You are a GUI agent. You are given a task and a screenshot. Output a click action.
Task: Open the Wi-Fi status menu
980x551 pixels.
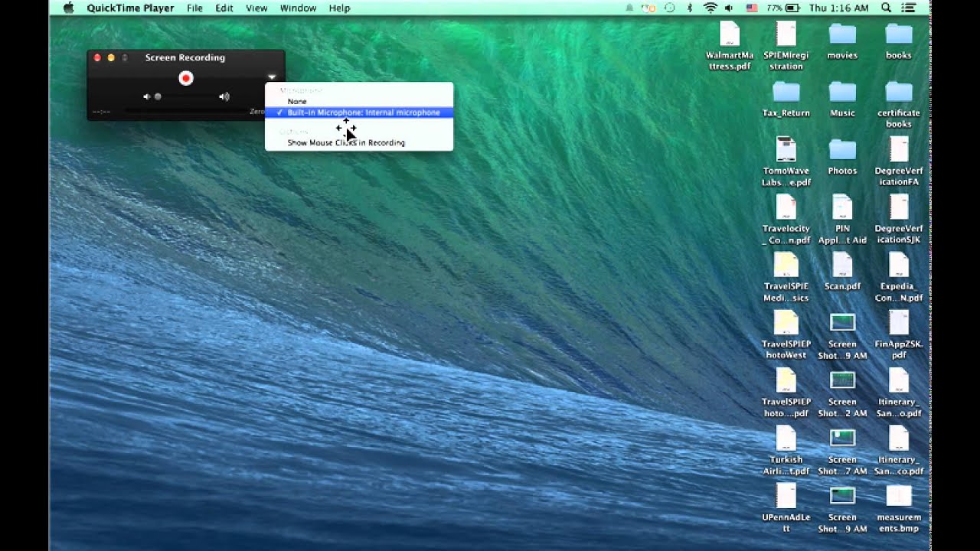coord(710,8)
